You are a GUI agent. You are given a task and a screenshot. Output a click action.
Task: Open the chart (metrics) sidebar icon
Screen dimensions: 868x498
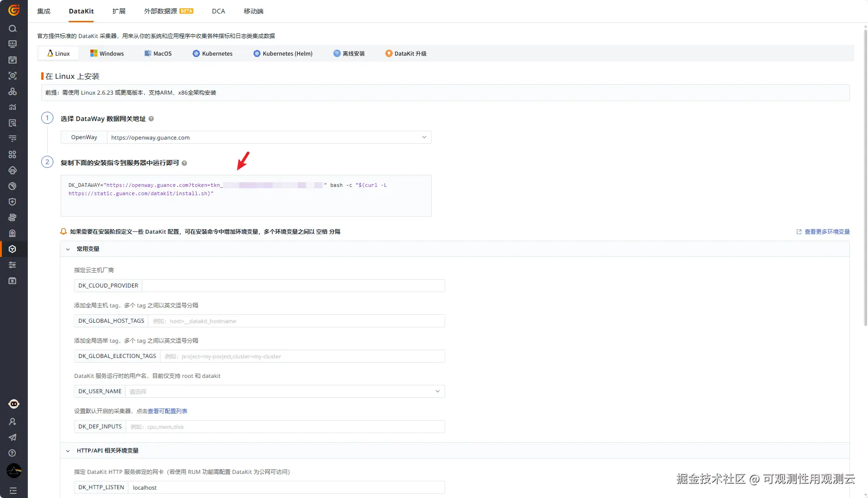(x=13, y=107)
